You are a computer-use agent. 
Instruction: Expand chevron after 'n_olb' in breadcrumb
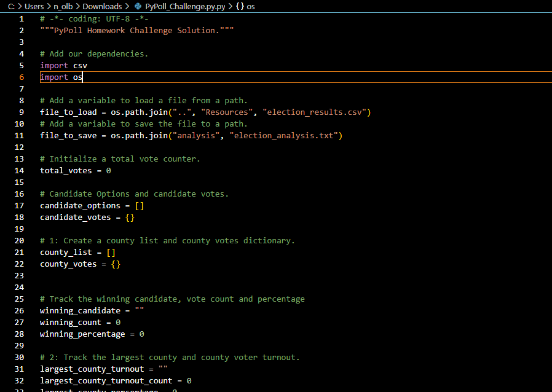tap(77, 6)
